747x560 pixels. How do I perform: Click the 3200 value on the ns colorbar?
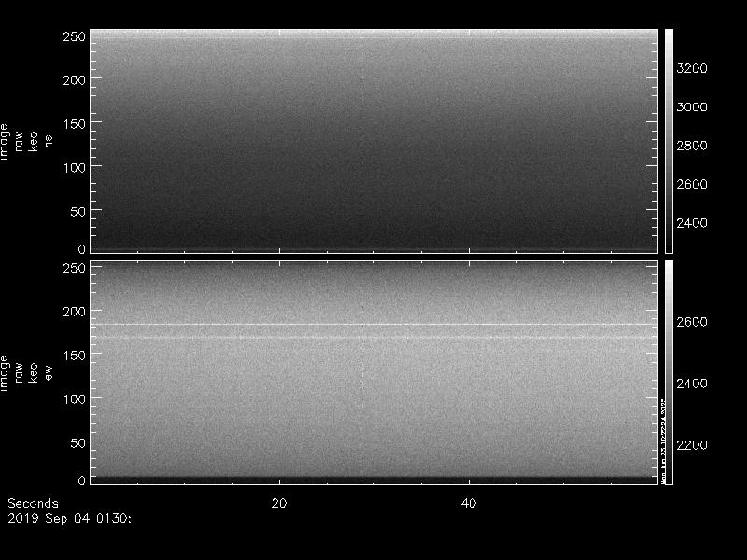click(x=692, y=68)
